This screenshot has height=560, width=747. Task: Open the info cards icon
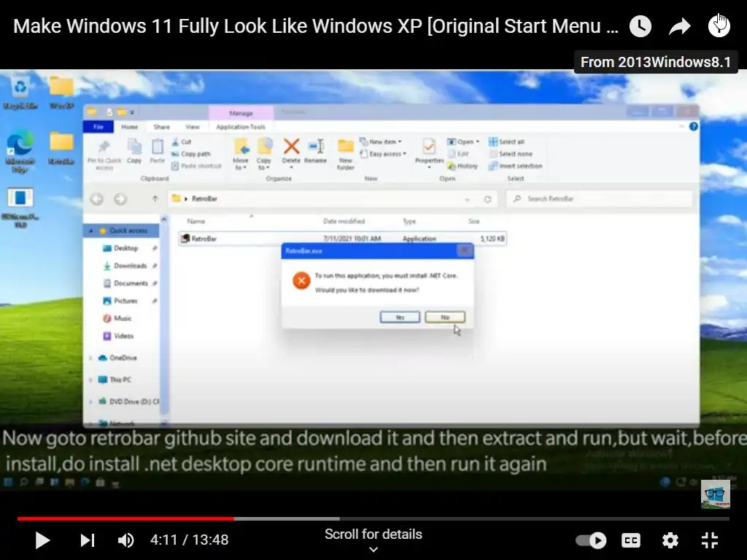(x=719, y=26)
